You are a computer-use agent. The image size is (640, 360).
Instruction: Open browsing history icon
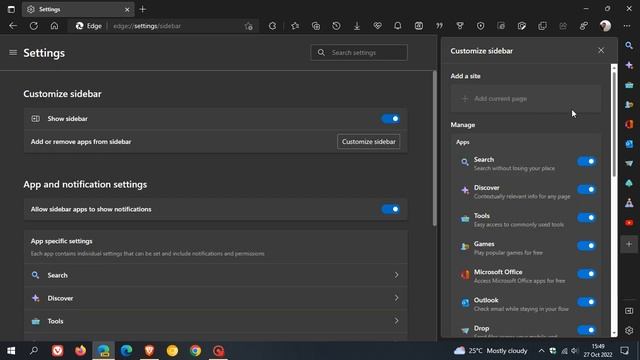[336, 26]
